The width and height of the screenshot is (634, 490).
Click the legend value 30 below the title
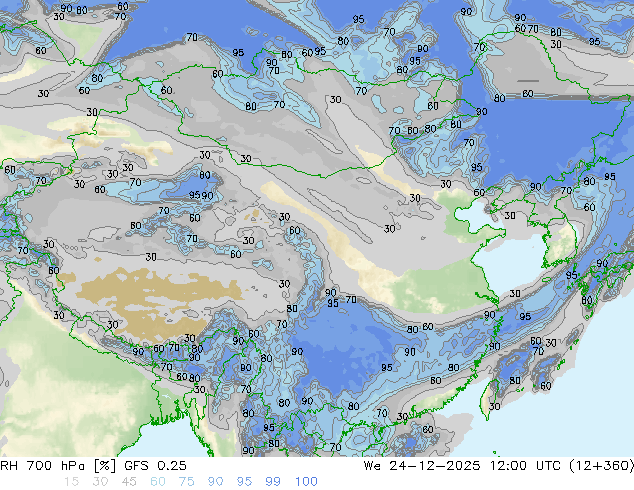point(100,482)
